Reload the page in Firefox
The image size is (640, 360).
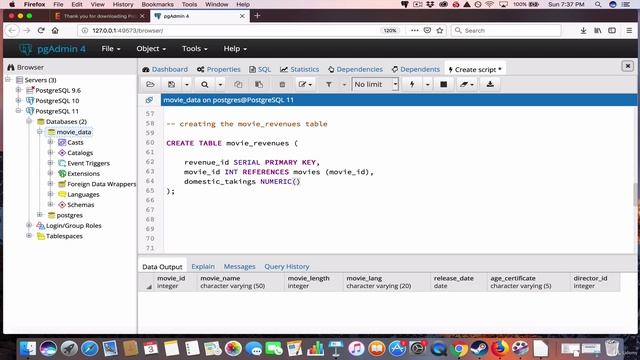point(41,31)
